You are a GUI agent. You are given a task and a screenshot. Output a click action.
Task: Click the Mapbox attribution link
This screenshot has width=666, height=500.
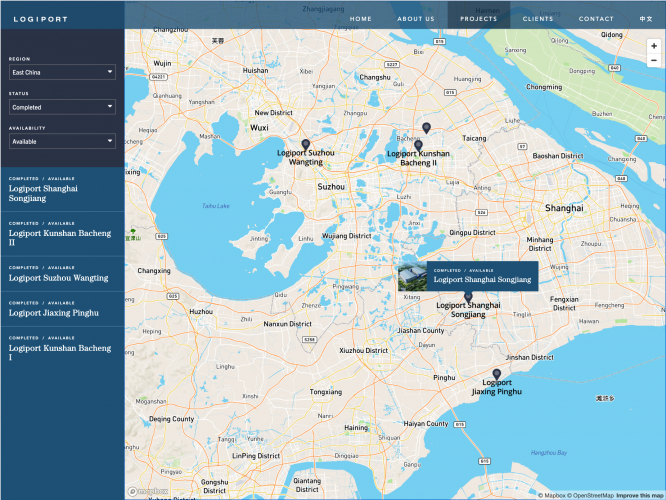point(552,495)
